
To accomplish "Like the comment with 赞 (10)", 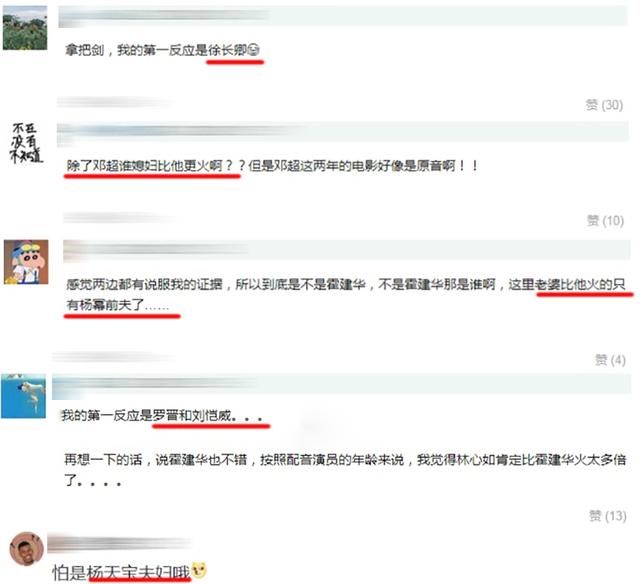I will tap(605, 221).
